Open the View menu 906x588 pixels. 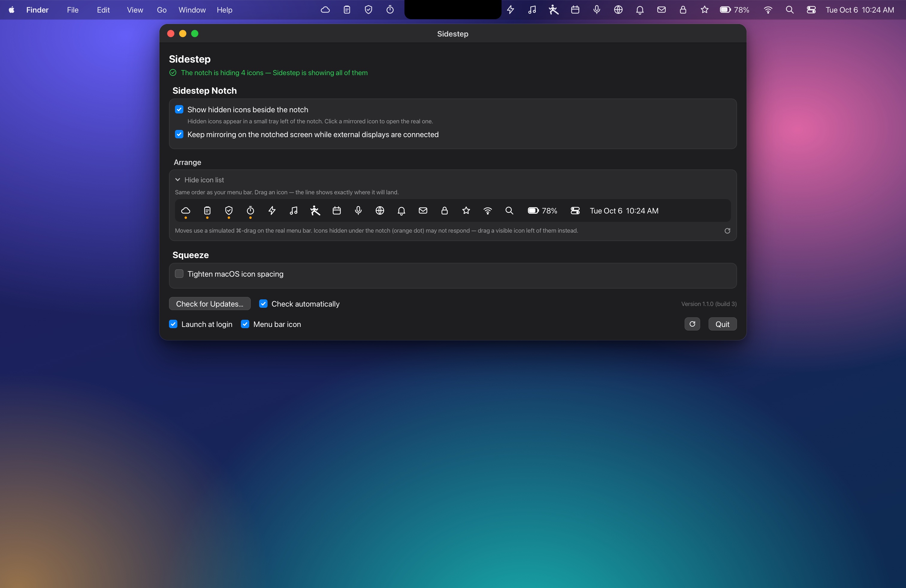[x=135, y=10]
